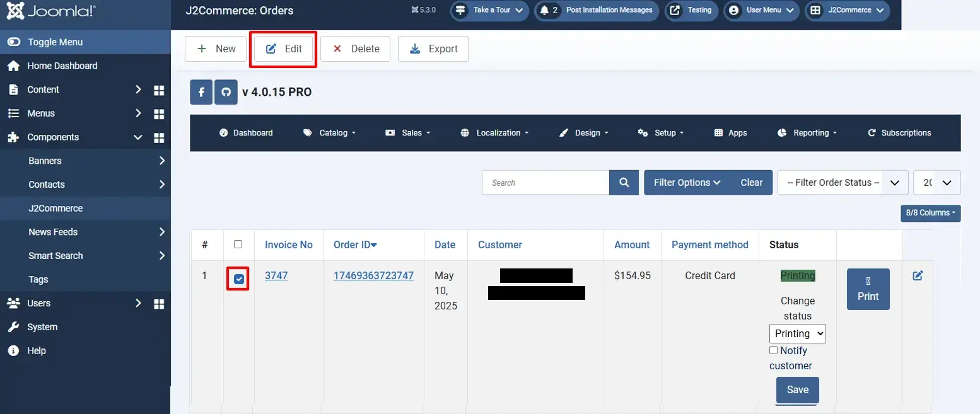Open Content dashboard grid icon

[x=159, y=90]
